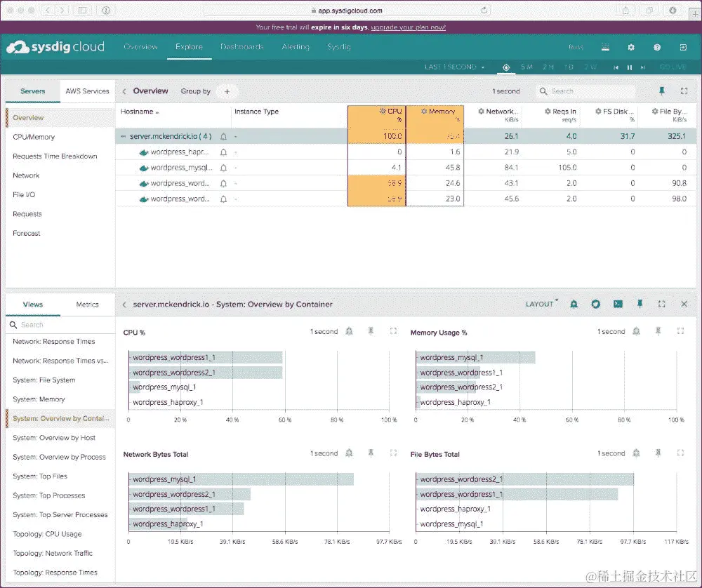This screenshot has width=702, height=588.
Task: Open the FS Disk column gear settings
Action: coord(598,111)
